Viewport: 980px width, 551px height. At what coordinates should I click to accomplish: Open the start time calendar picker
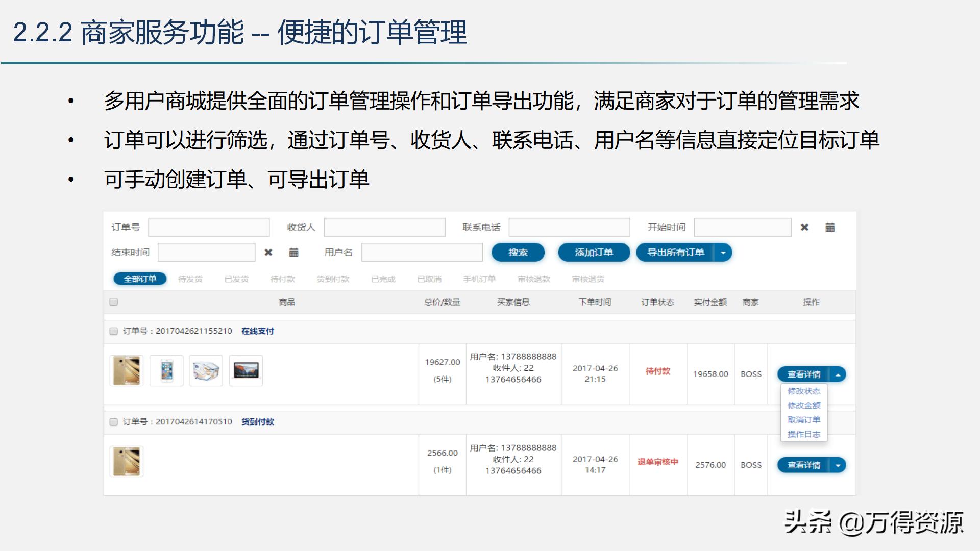(831, 227)
